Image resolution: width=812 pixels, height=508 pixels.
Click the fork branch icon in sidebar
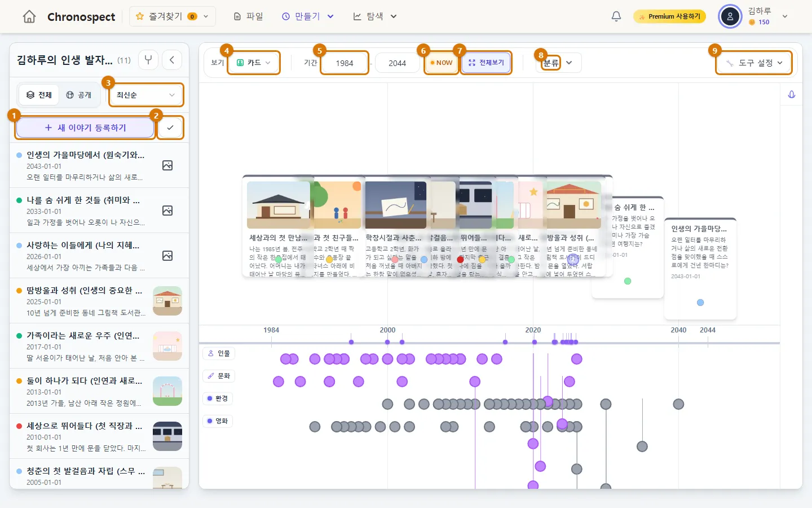(x=148, y=60)
